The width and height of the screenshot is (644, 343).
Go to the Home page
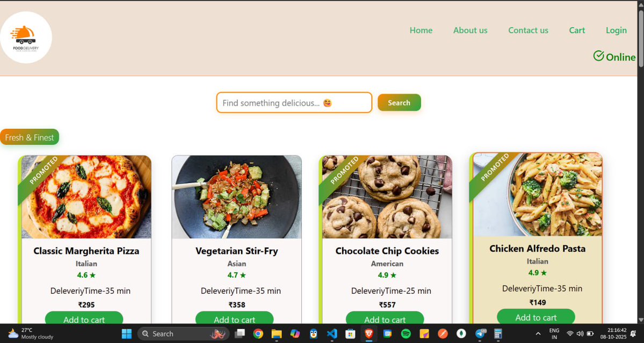(421, 31)
